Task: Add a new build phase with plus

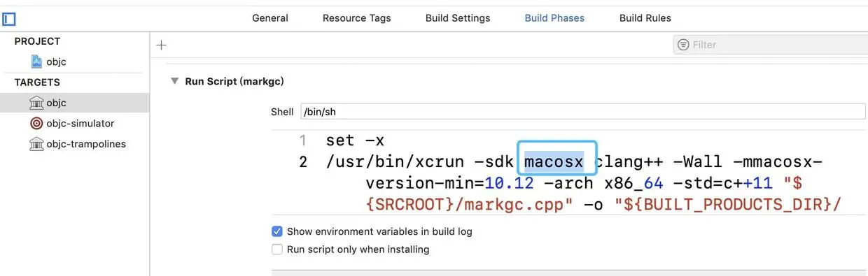Action: point(162,45)
